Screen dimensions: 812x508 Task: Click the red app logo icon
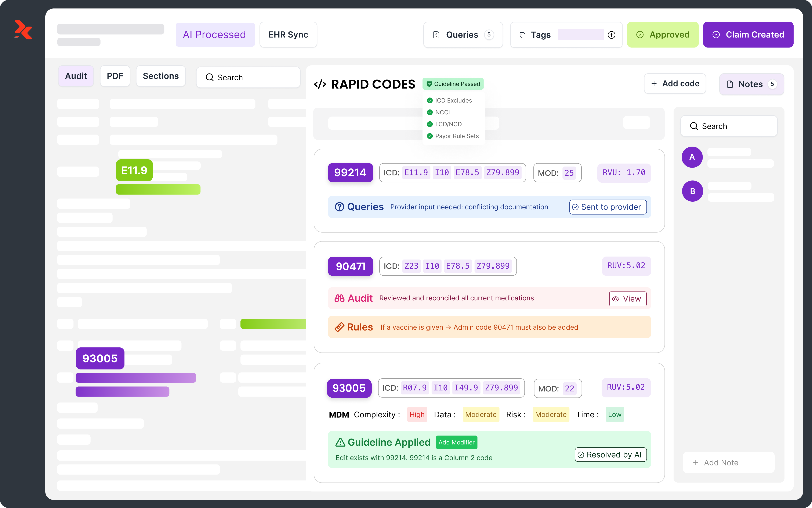tap(23, 30)
